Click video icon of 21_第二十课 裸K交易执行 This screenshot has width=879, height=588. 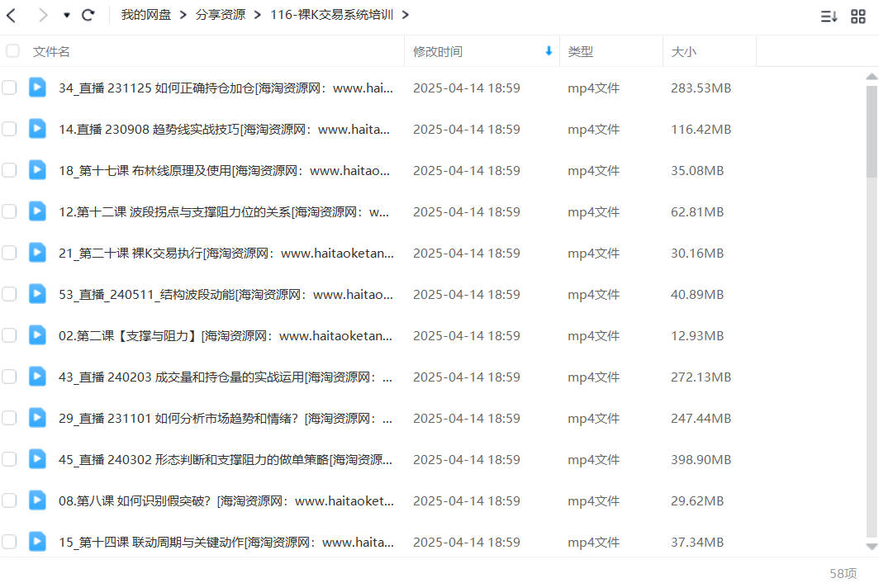(x=37, y=253)
